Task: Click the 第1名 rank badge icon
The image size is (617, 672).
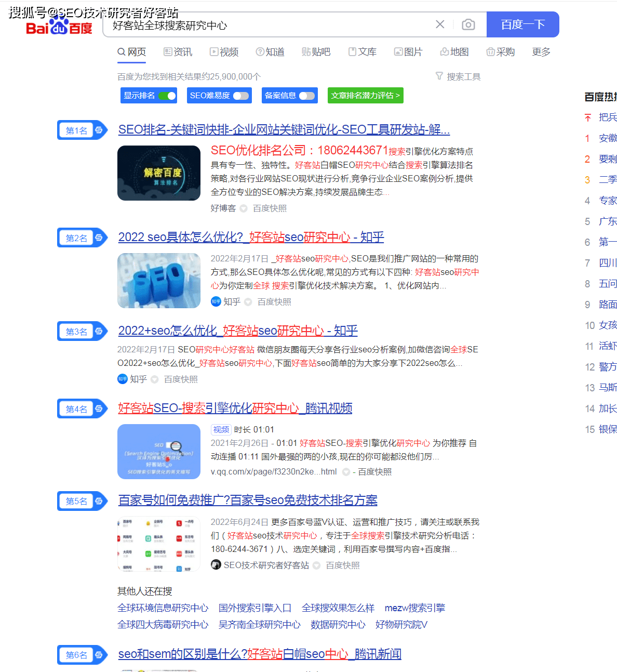Action: click(83, 130)
